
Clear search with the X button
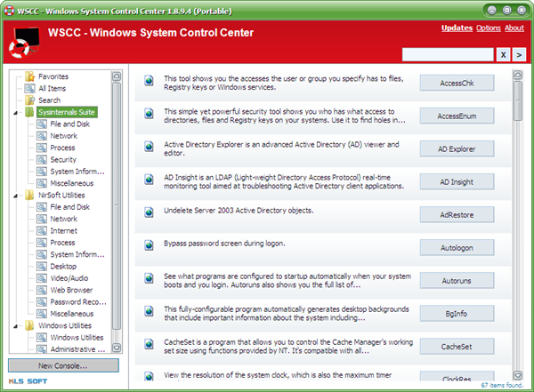click(504, 55)
